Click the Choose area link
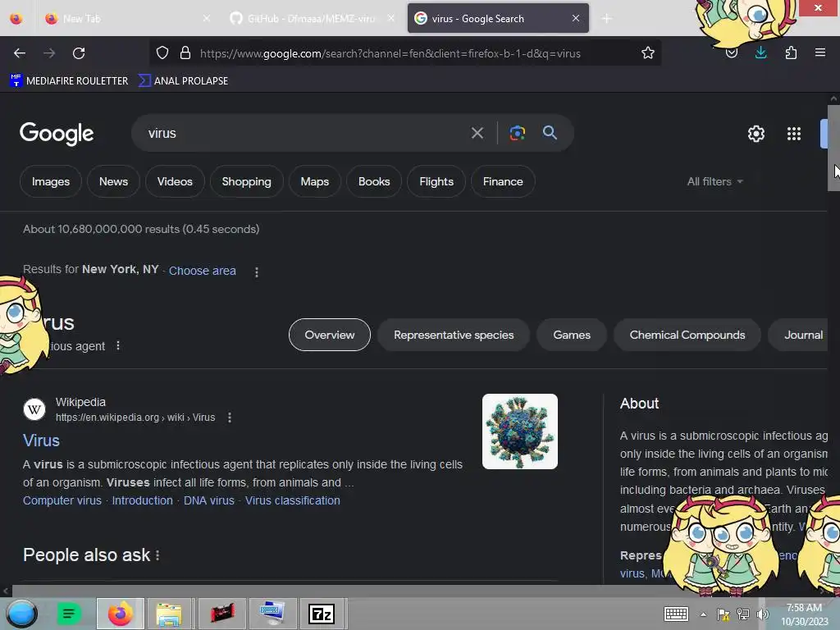 click(x=203, y=271)
